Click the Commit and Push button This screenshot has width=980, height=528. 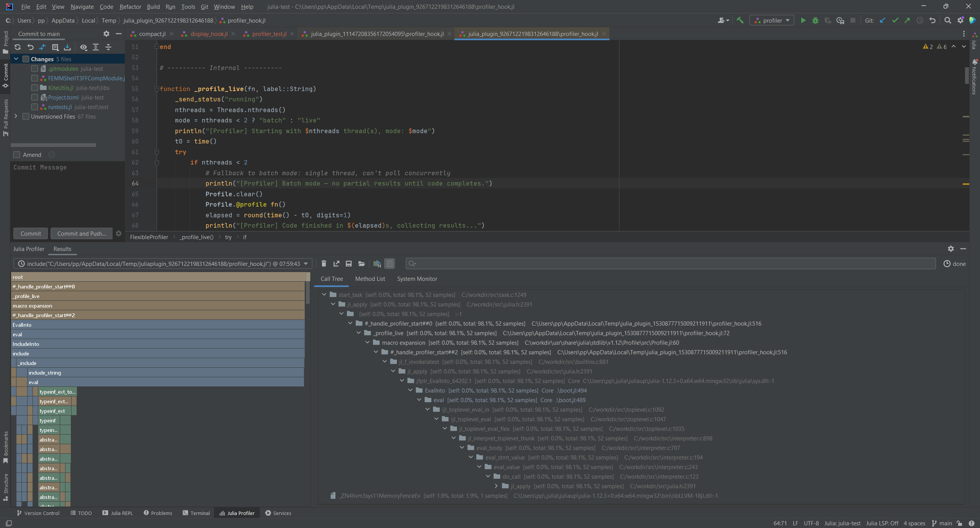point(82,233)
